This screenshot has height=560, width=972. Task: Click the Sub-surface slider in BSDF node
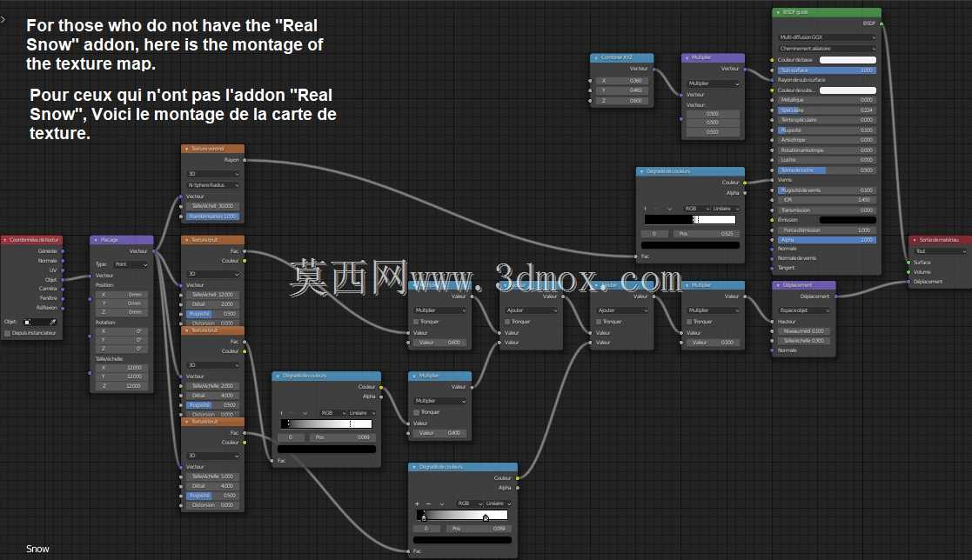pos(827,70)
